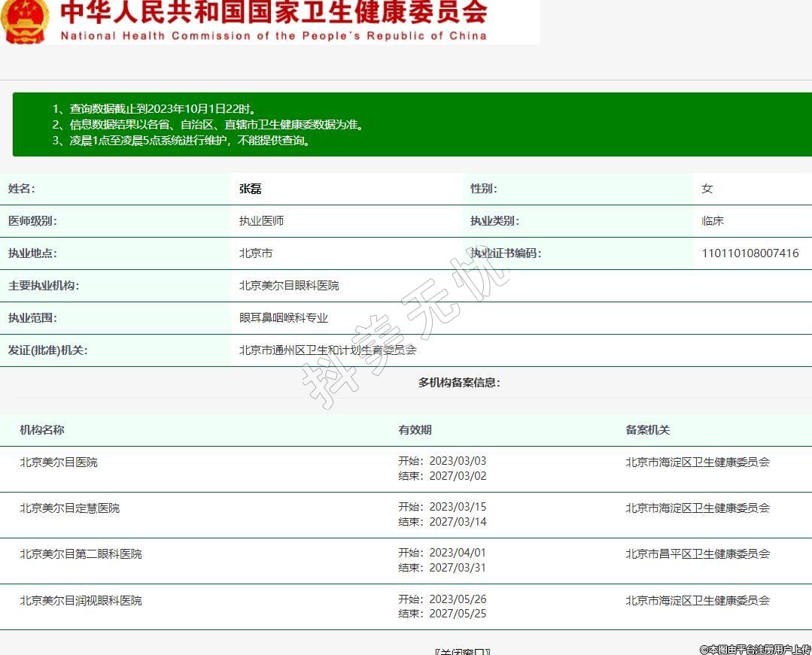Click the certificate number 110110108007416

click(750, 253)
